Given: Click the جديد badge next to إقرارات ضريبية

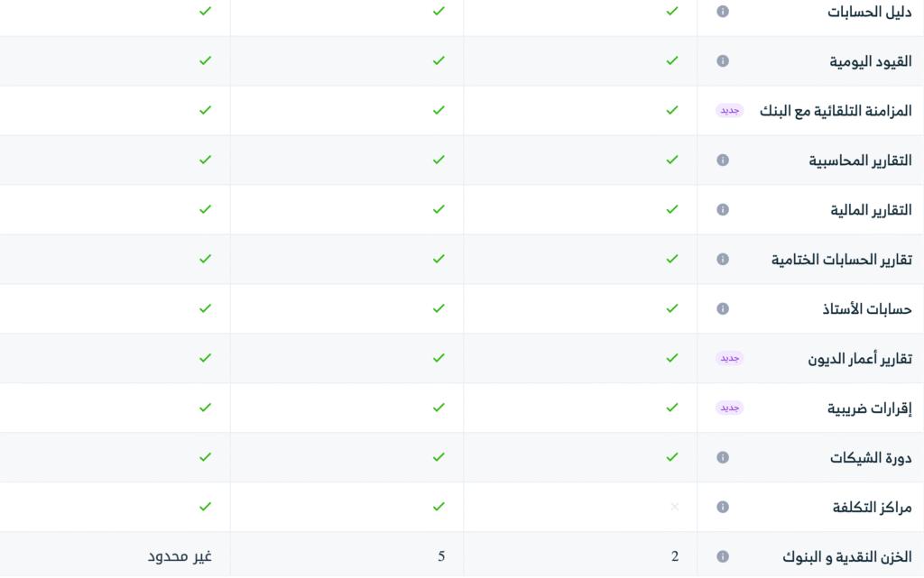Looking at the screenshot, I should tap(729, 408).
